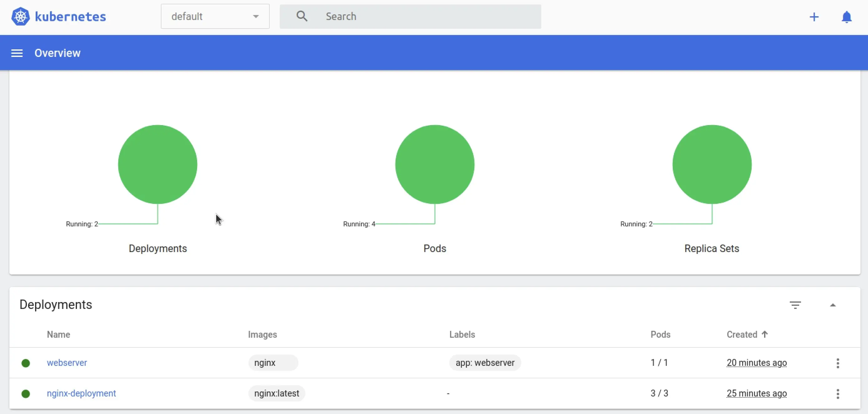
Task: Select the Overview heading
Action: pos(57,53)
